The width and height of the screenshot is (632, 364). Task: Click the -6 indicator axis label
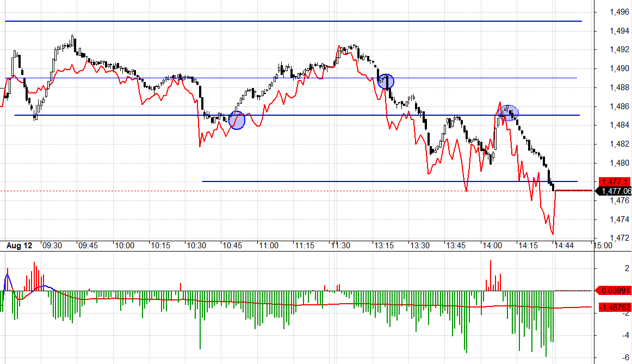pyautogui.click(x=625, y=357)
